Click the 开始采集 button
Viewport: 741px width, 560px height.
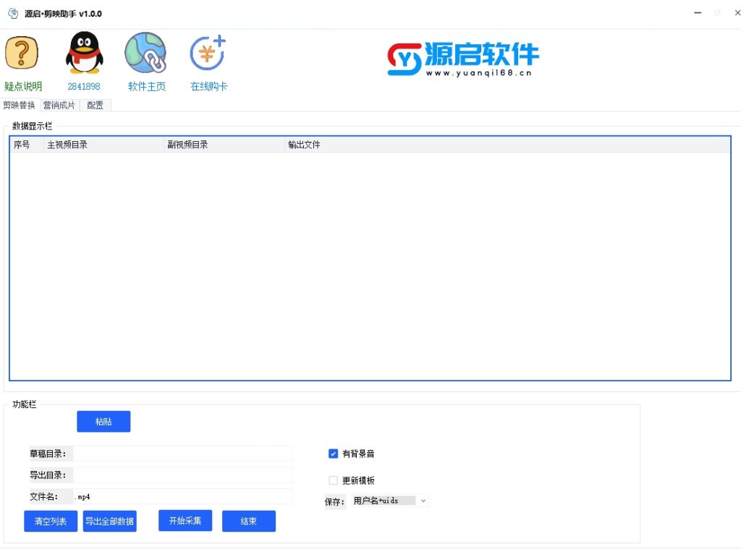185,521
